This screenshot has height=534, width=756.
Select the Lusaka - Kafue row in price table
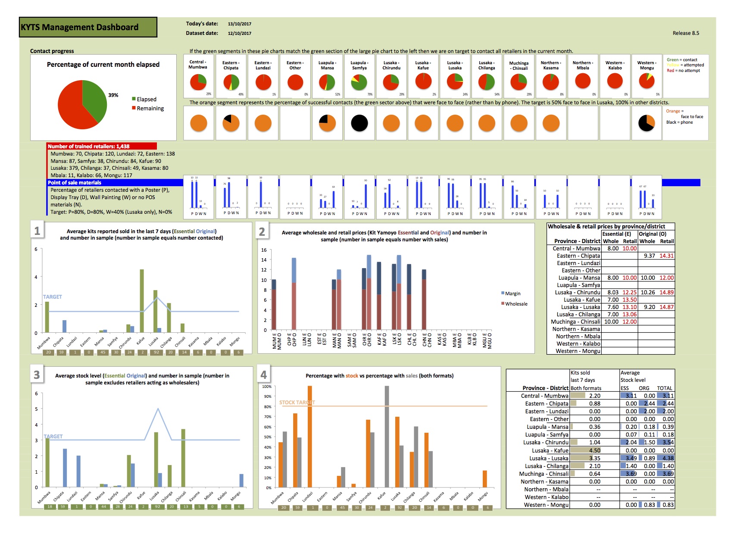click(x=610, y=300)
